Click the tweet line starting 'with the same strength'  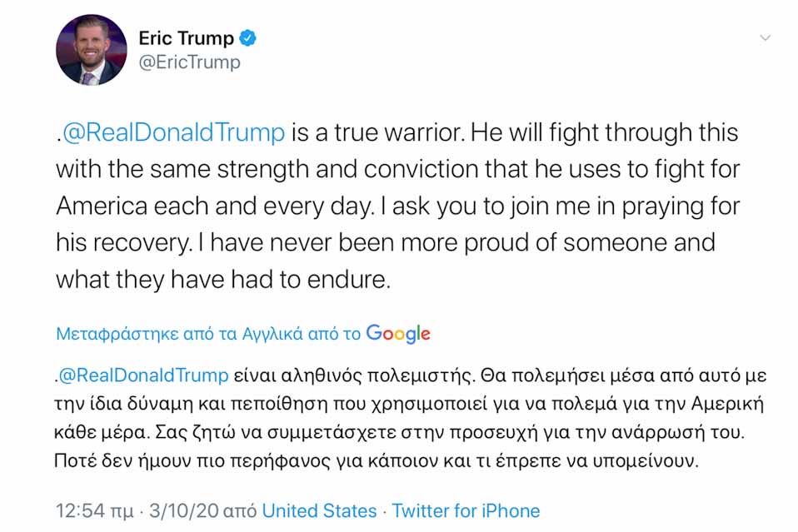tap(398, 169)
